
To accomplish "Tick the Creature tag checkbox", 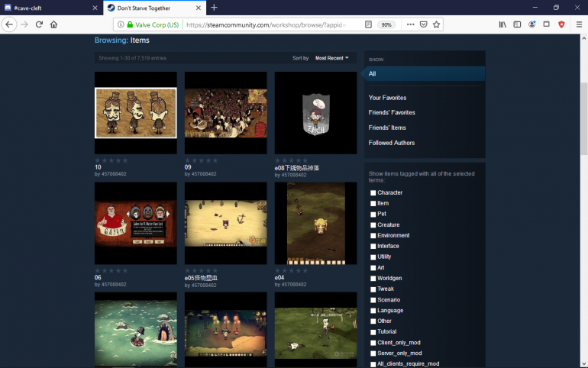I will [373, 225].
